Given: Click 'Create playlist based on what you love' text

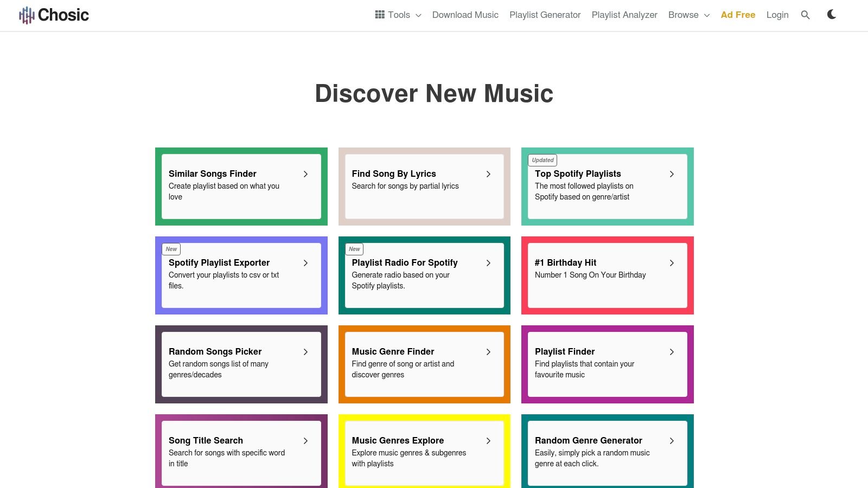Looking at the screenshot, I should point(224,191).
